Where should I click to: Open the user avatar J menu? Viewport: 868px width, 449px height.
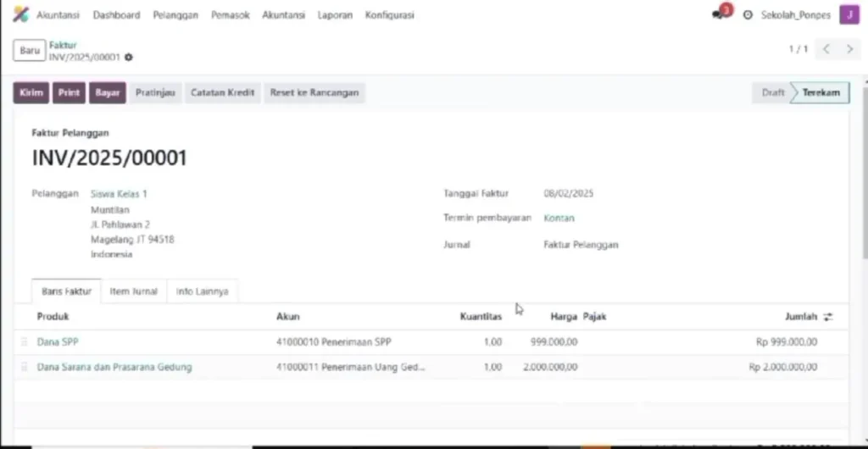848,14
